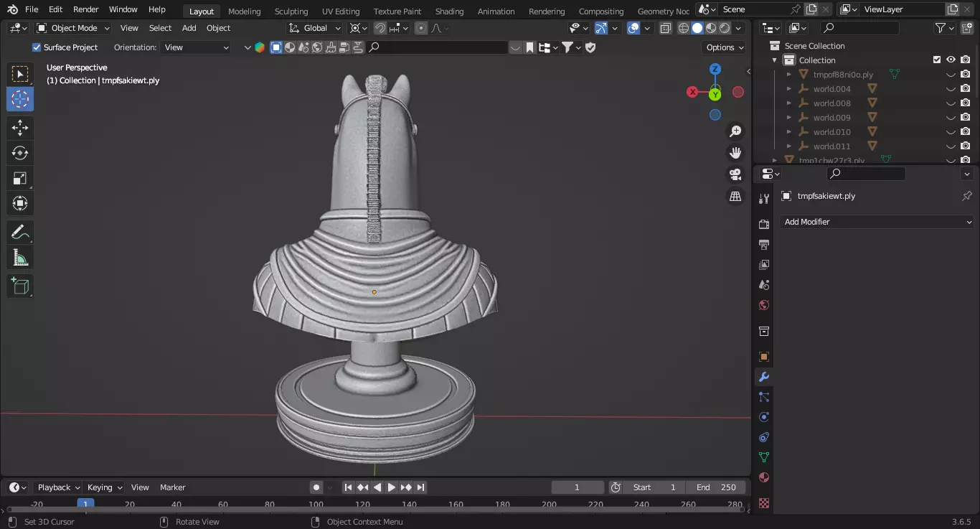Select the Add Cube tool
The height and width of the screenshot is (529, 980).
tap(20, 286)
